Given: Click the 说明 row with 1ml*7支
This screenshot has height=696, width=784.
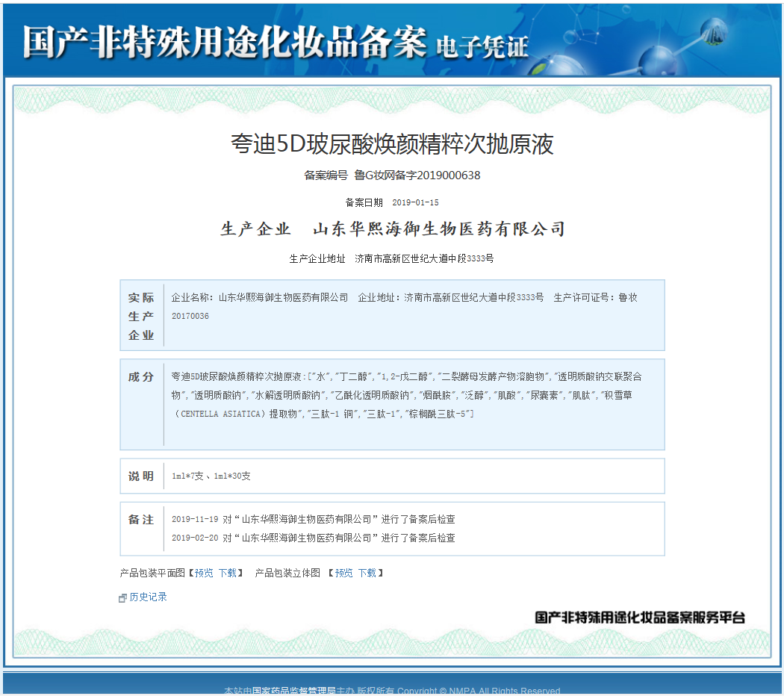Looking at the screenshot, I should coord(211,476).
